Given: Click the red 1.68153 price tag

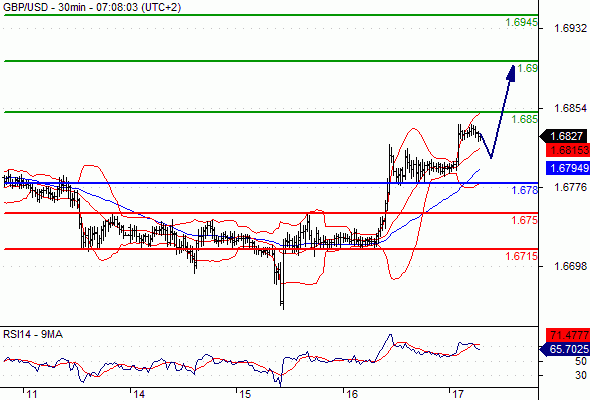Looking at the screenshot, I should coord(568,150).
